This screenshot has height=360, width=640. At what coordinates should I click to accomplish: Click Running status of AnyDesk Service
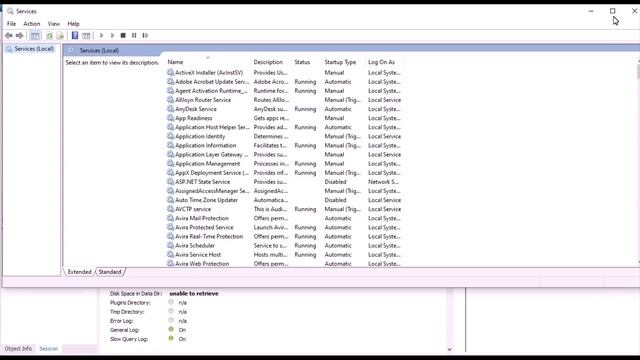[305, 109]
